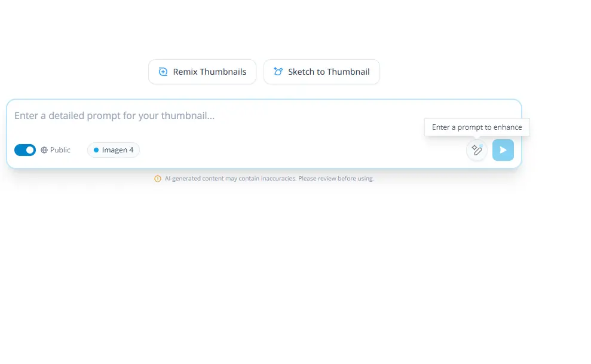Click the warning icon before the AI disclaimer
591x364 pixels.
click(x=157, y=178)
